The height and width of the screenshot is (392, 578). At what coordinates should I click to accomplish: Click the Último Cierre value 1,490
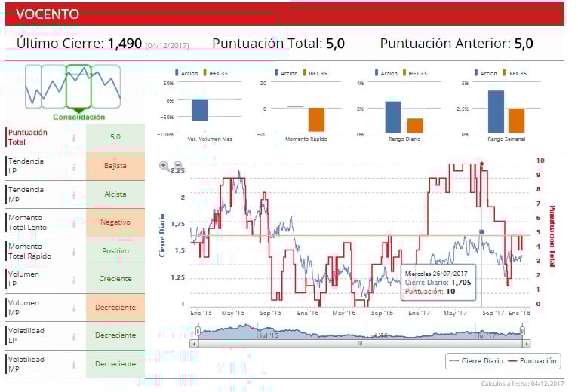(x=125, y=44)
